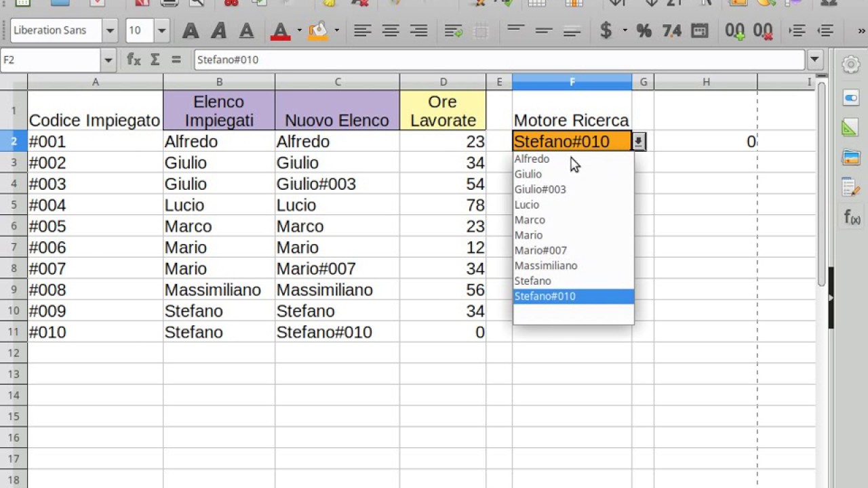Screen dimensions: 868x488
Task: Click the merge and center cells icon
Action: tap(481, 30)
